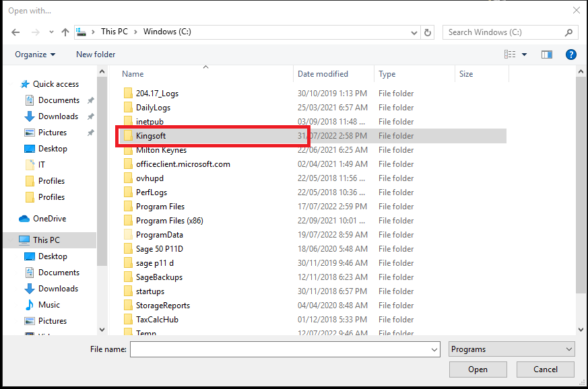Expand the address bar history dropdown

[414, 32]
